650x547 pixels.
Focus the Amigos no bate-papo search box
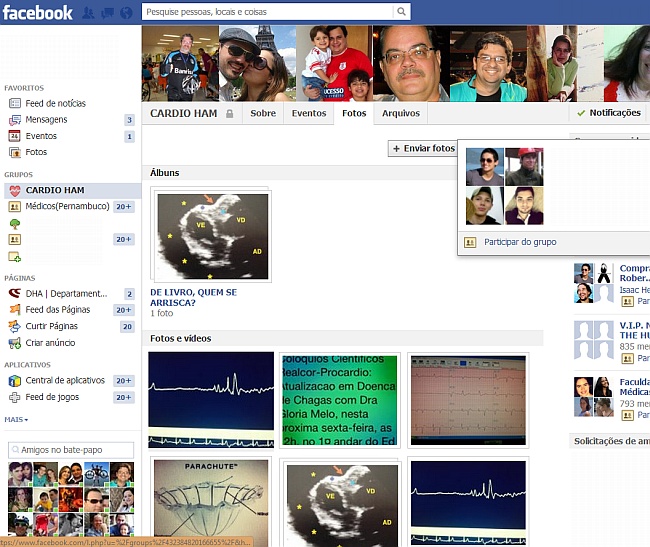pyautogui.click(x=71, y=450)
